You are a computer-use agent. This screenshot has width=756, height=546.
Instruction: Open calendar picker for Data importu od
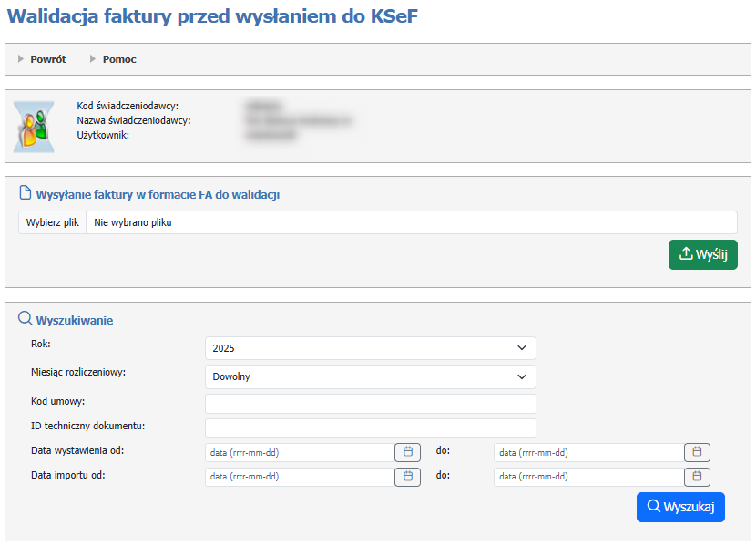407,477
